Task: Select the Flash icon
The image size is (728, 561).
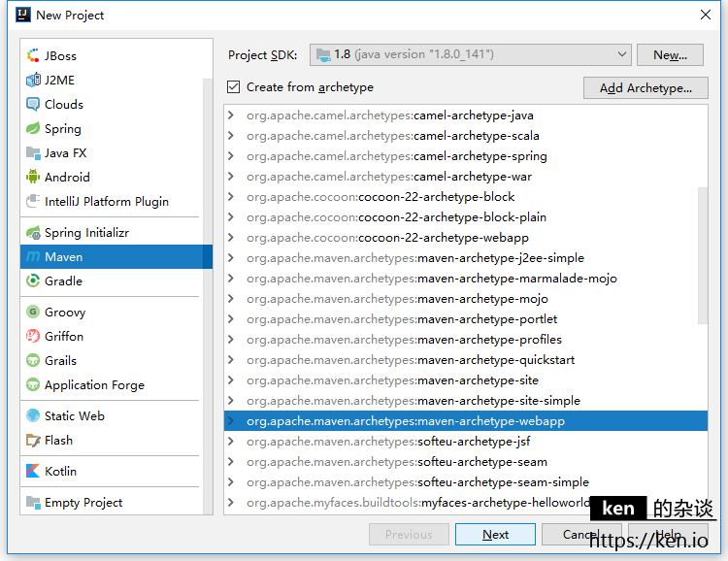Action: coord(33,440)
